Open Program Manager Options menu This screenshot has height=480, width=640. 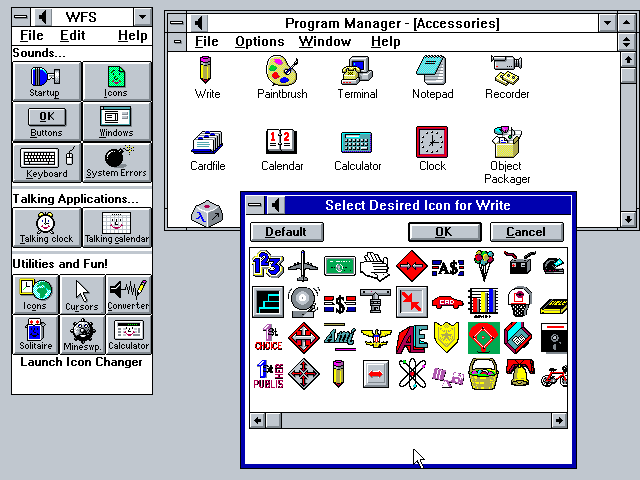click(260, 42)
